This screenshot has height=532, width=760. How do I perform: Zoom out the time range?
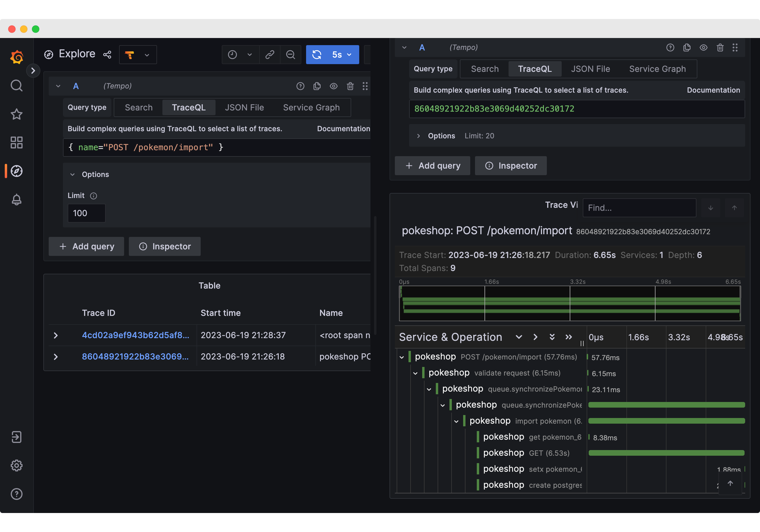click(291, 55)
